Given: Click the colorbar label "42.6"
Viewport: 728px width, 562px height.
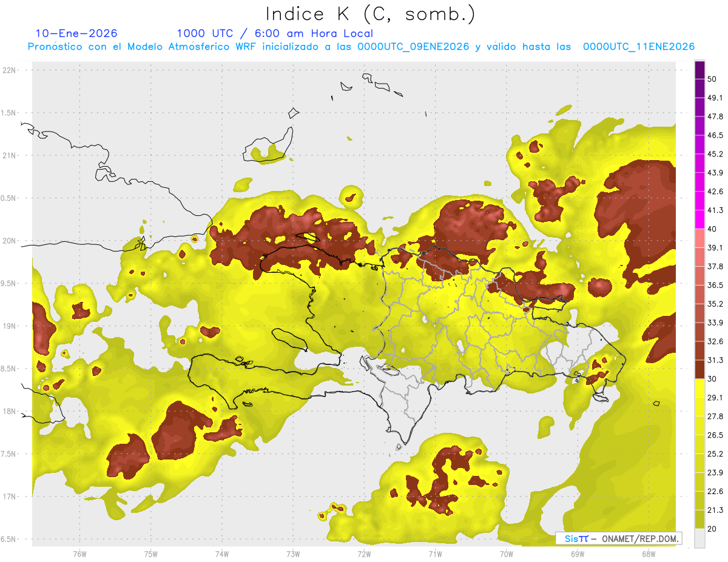Looking at the screenshot, I should [715, 192].
